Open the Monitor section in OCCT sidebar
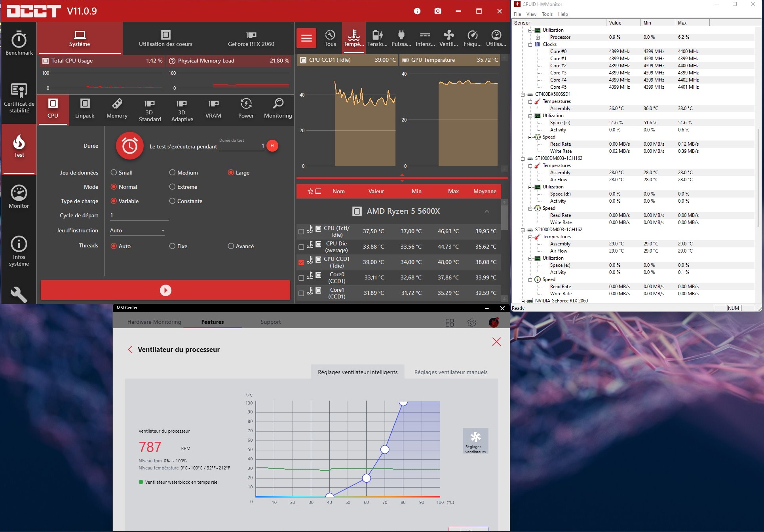 (19, 197)
